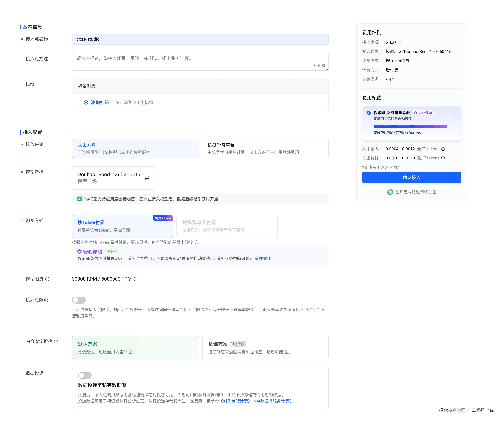
Task: Click the blue alert icon beside 仅消耗免费推理额度
Action: click(369, 113)
